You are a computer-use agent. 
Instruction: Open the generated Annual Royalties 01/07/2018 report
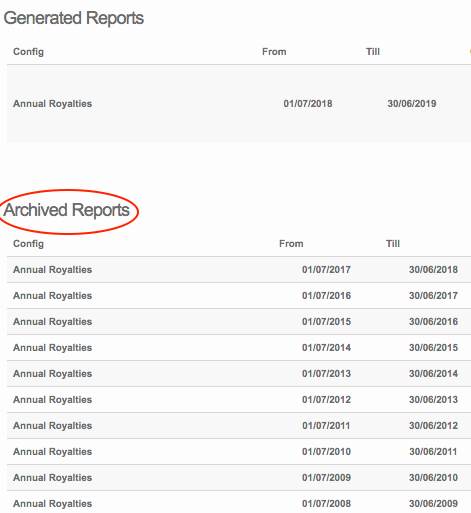[239, 104]
